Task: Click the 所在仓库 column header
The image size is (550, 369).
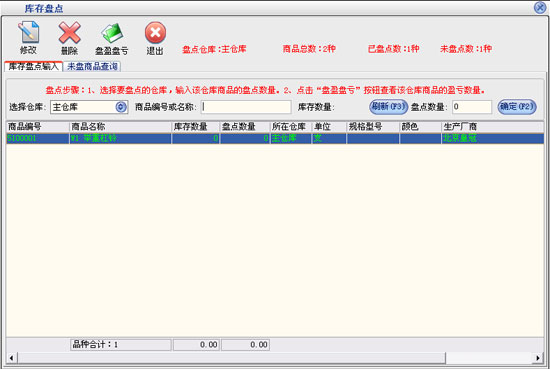Action: (x=290, y=127)
